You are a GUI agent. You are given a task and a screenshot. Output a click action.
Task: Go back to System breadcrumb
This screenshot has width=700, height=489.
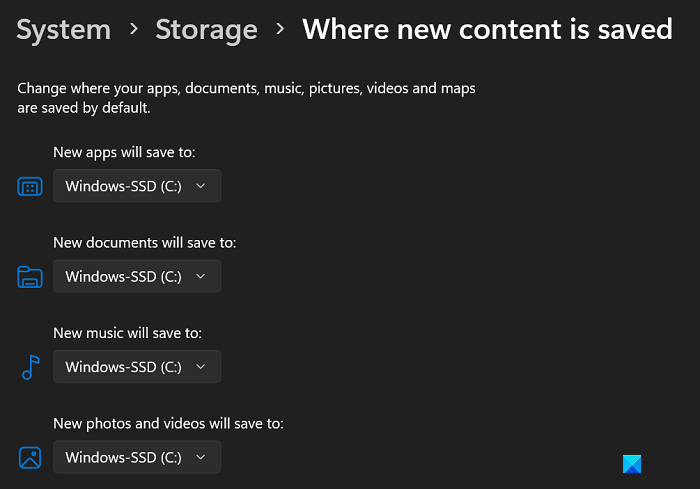point(64,30)
